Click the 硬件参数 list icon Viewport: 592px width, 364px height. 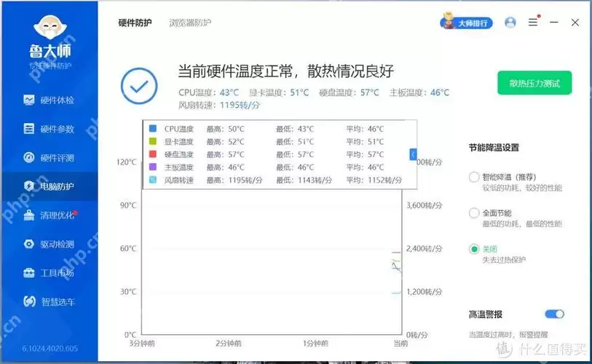[28, 129]
